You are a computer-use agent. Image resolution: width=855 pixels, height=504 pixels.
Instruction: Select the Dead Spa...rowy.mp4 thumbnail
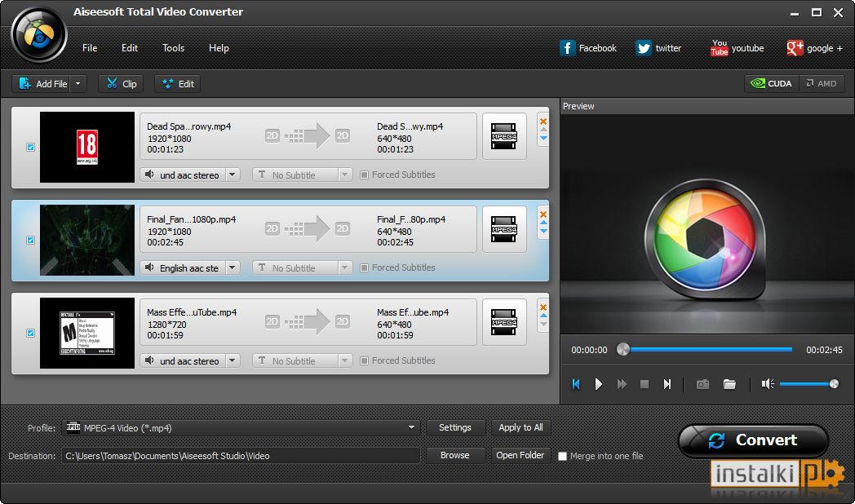coord(87,147)
